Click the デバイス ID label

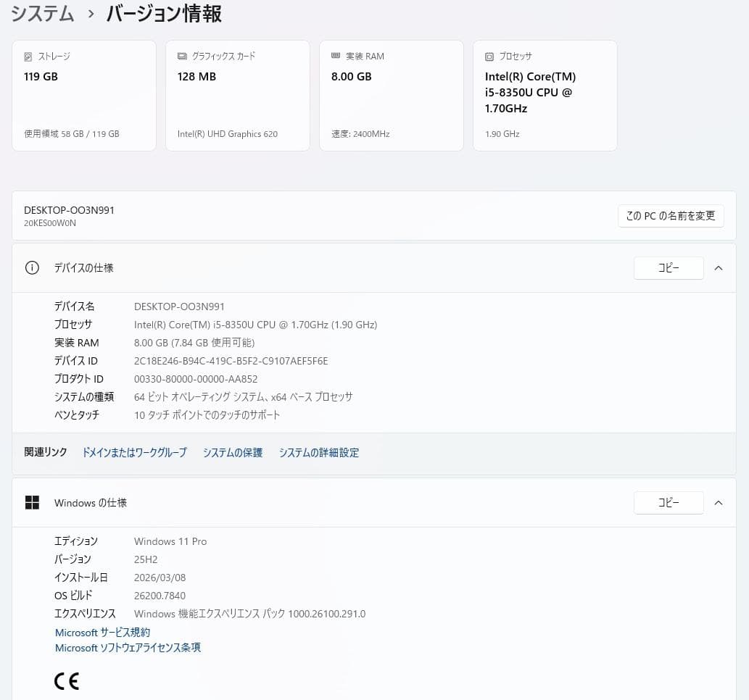pos(76,361)
